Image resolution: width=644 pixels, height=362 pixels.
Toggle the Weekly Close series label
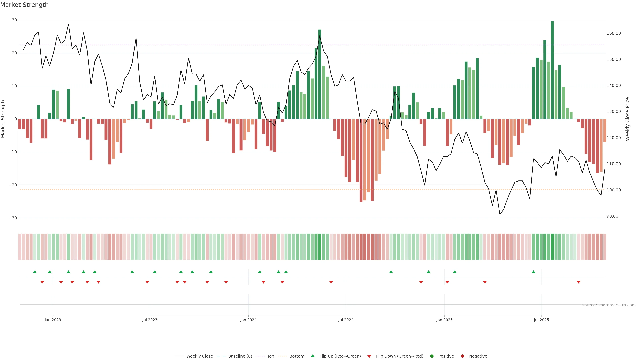pos(200,356)
